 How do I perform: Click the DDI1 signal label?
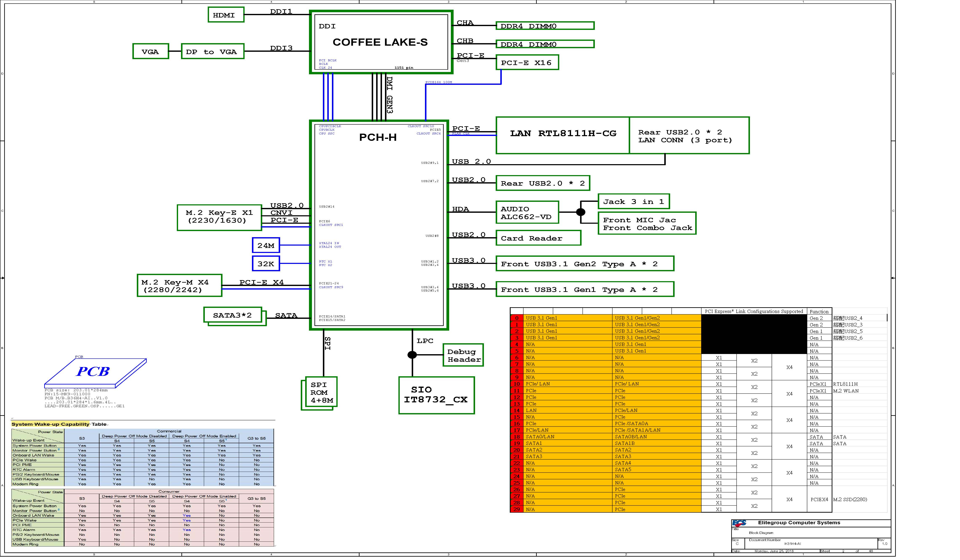click(281, 11)
